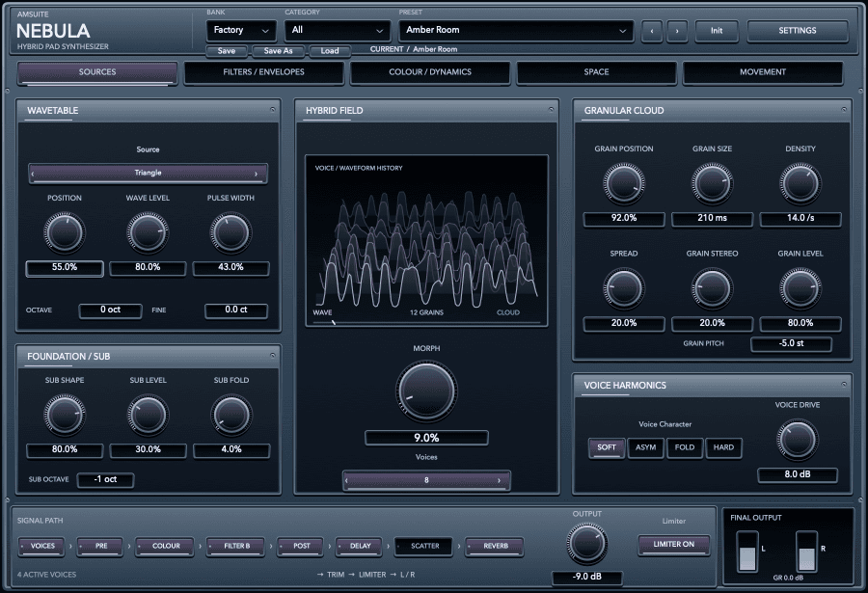Toggle REVERB stage in signal path
The height and width of the screenshot is (593, 868).
495,546
